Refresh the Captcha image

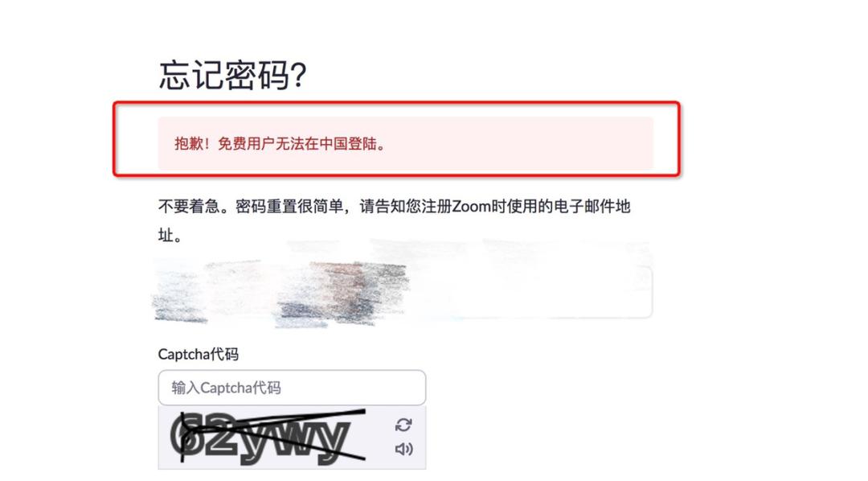click(403, 425)
